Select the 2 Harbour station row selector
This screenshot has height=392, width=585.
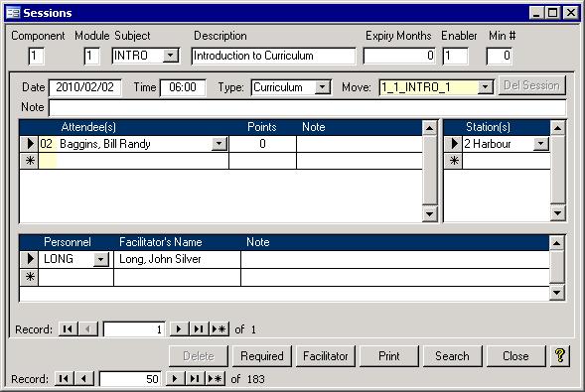coord(454,144)
